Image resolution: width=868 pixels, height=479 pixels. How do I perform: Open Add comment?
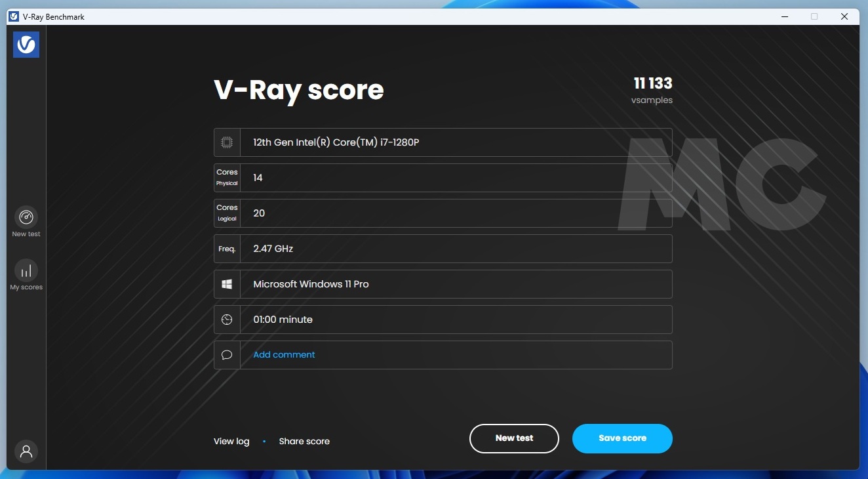[x=284, y=354]
